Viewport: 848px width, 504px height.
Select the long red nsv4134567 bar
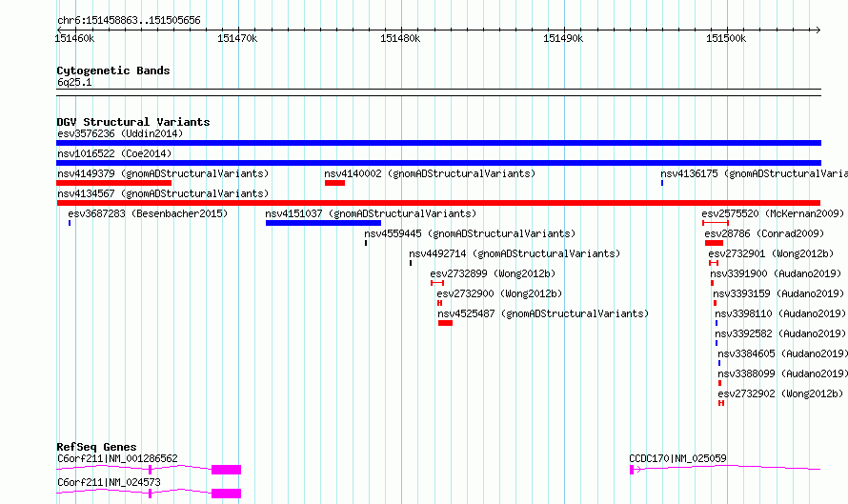[x=438, y=203]
